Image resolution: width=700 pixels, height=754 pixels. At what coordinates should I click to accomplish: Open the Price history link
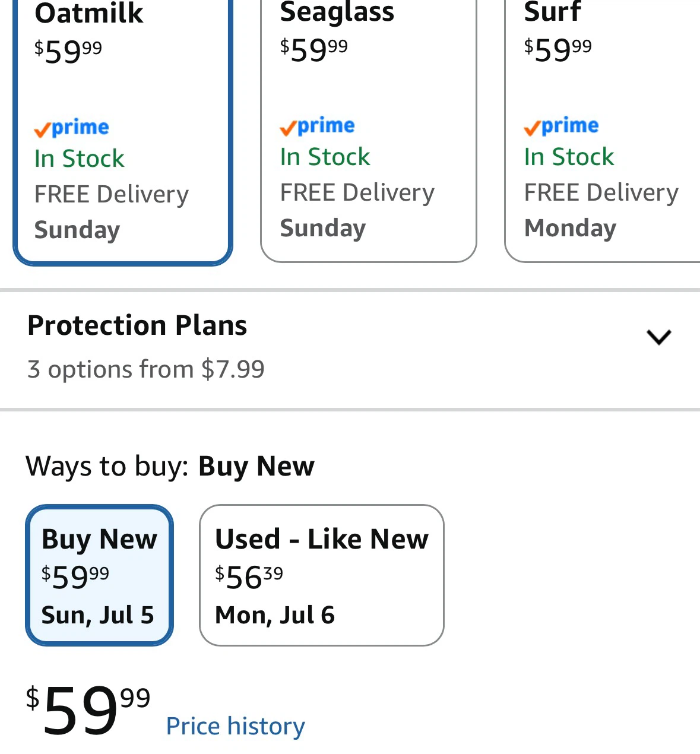coord(235,726)
